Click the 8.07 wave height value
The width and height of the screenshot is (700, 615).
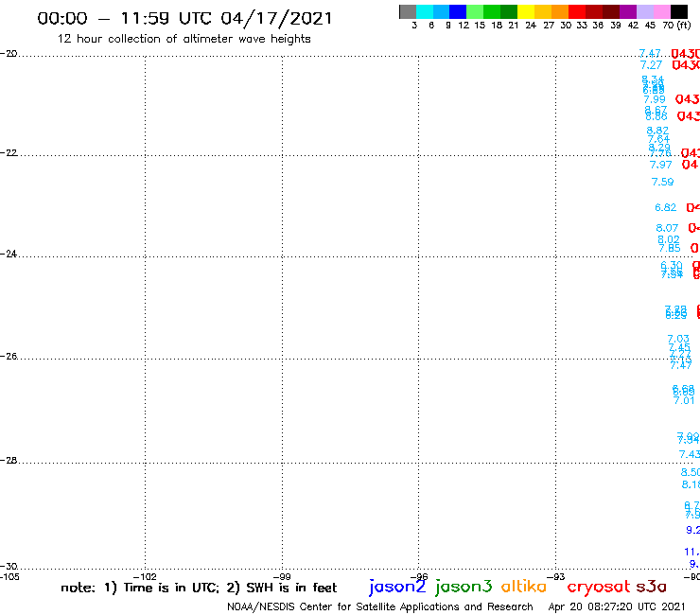coord(667,228)
